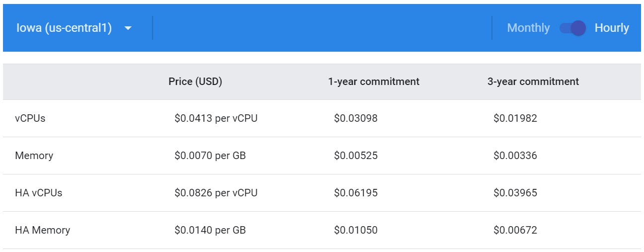Click the 1-year commitment column header
Screen dimensions: 644x252
coord(374,82)
